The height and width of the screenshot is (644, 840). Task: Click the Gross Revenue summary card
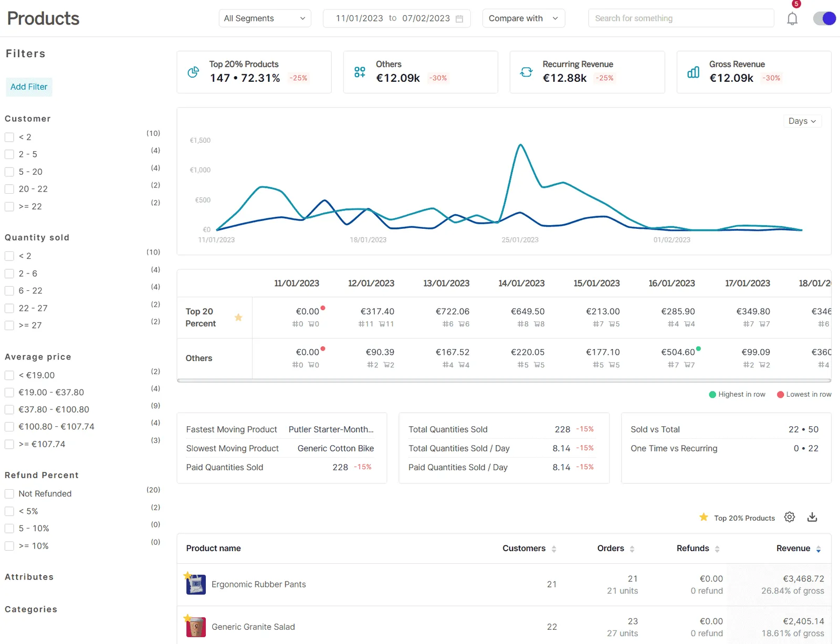[754, 72]
